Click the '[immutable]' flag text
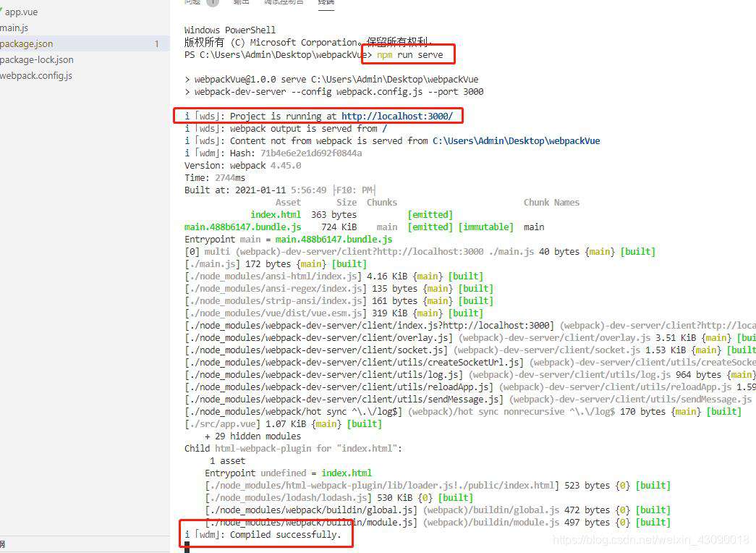Image resolution: width=756 pixels, height=553 pixels. (x=486, y=227)
